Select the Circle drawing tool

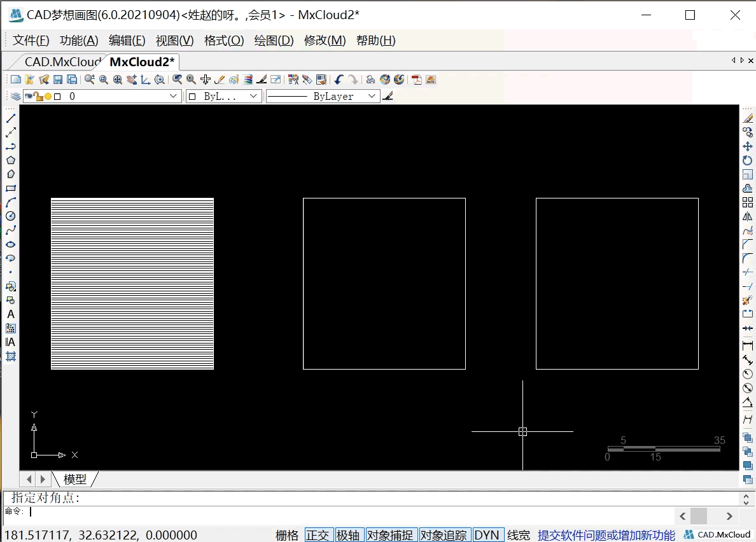[11, 216]
